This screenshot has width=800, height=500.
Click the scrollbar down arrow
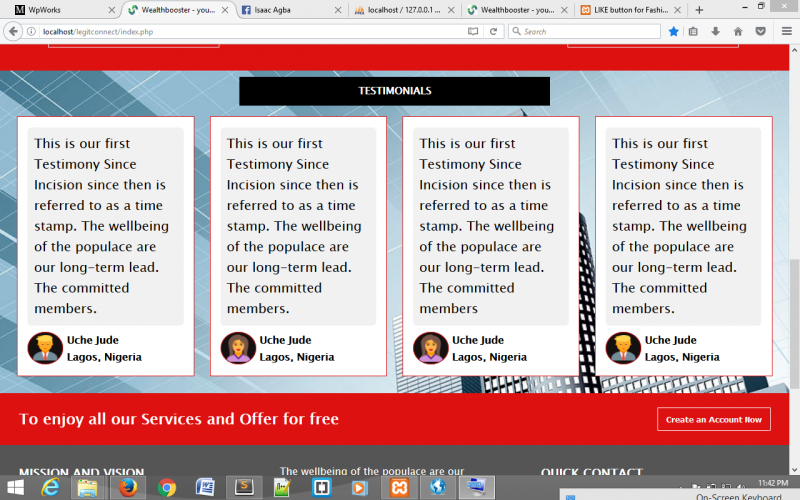[794, 469]
